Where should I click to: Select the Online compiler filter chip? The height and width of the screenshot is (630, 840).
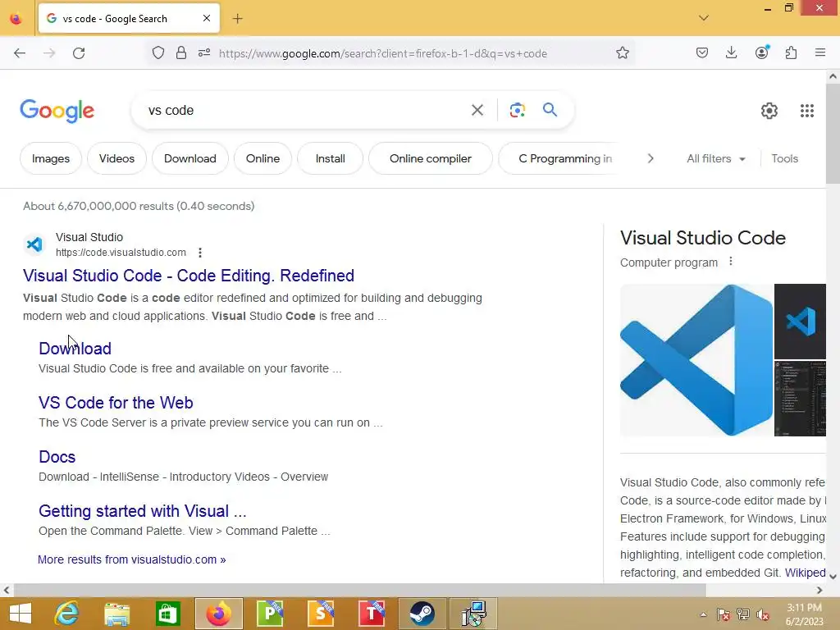(x=431, y=158)
